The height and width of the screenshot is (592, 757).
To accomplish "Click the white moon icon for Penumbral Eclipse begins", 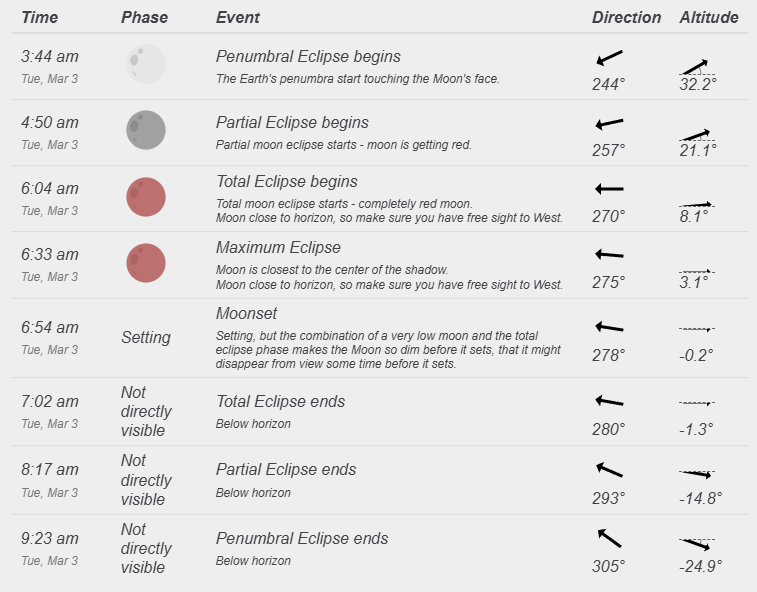I will [146, 63].
